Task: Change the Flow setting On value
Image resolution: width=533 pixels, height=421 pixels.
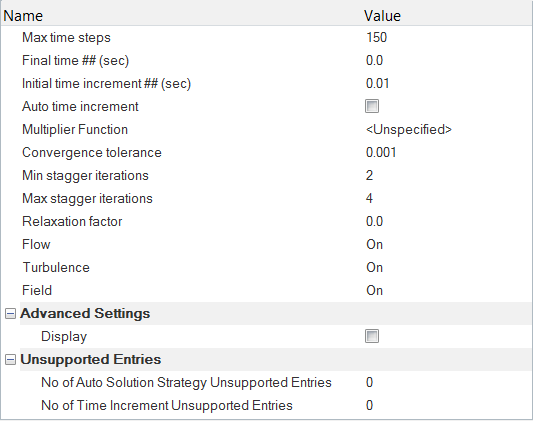Action: click(x=374, y=244)
